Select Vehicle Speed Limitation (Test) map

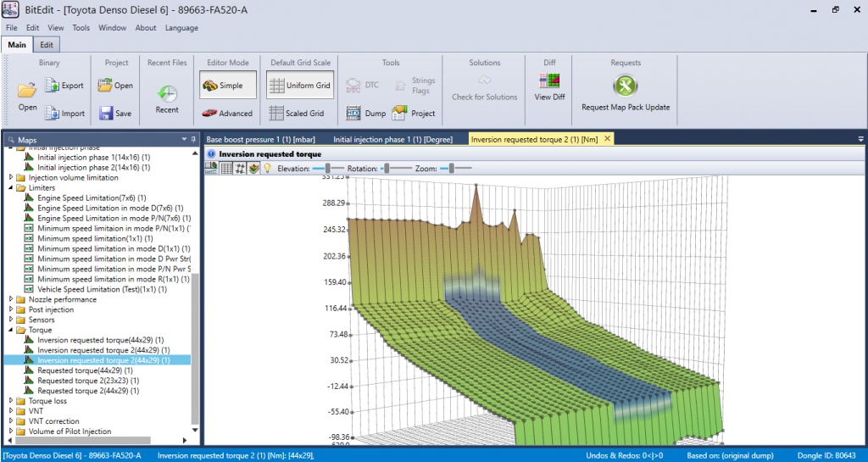103,289
